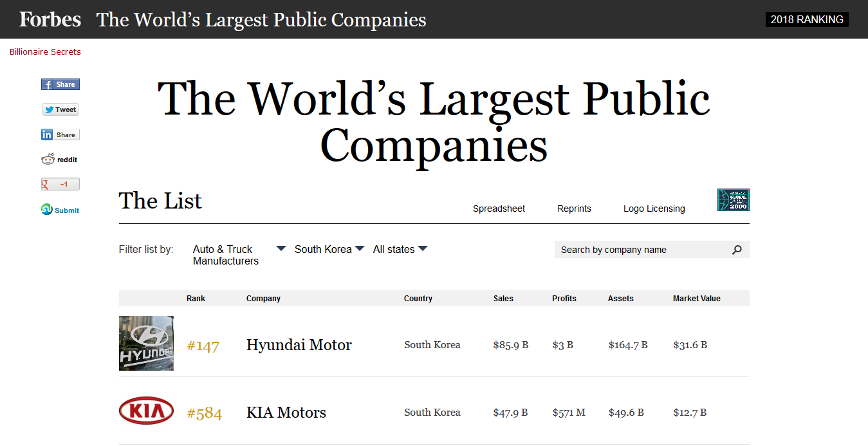Click the Hyundai logo thumbnail
868x446 pixels.
[x=146, y=343]
